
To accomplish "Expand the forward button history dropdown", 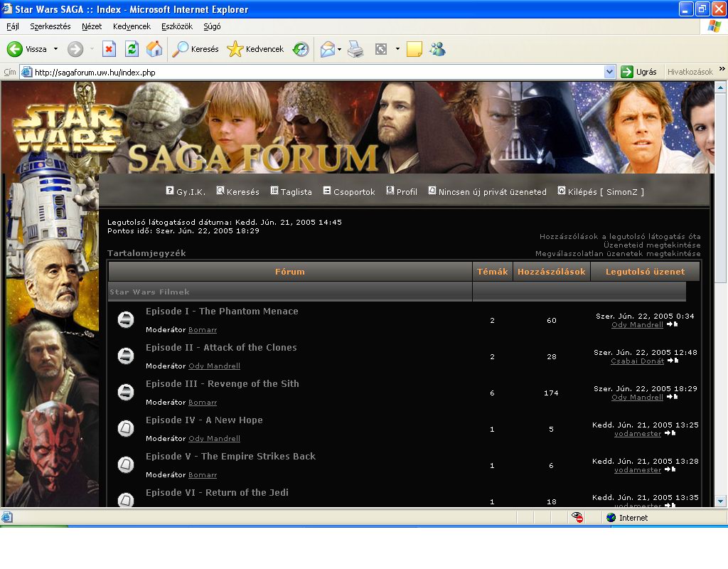I will coord(92,49).
